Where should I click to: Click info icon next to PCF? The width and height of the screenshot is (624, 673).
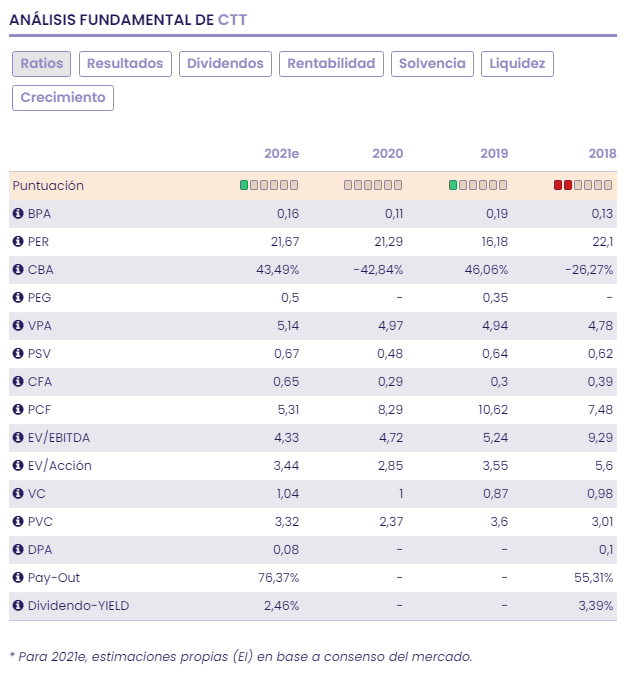[x=17, y=410]
